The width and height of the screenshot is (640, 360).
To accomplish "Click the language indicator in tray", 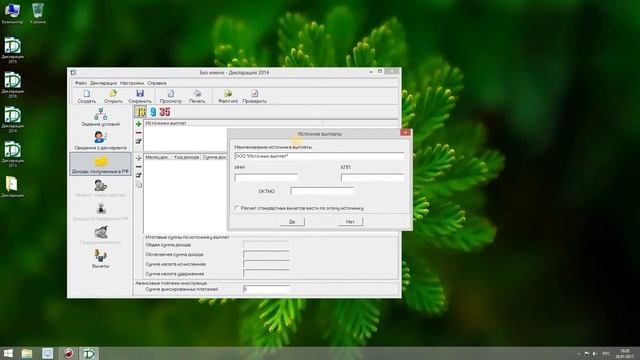I will [x=606, y=353].
